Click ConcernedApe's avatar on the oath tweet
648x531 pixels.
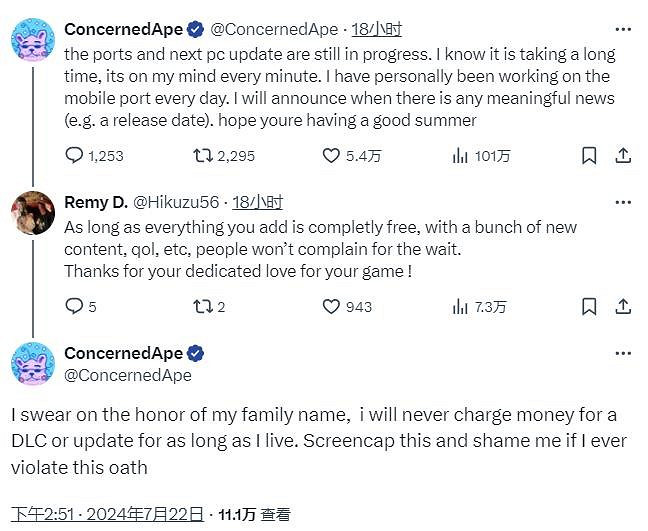click(32, 363)
